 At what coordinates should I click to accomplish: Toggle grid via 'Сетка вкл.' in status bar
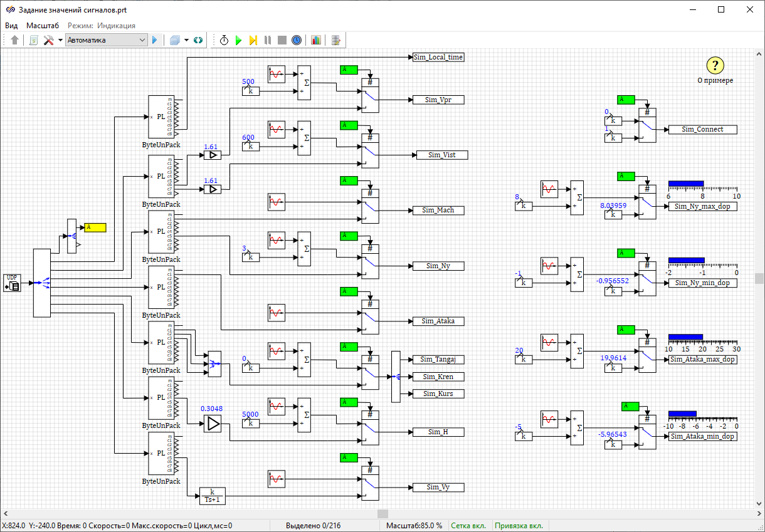470,526
